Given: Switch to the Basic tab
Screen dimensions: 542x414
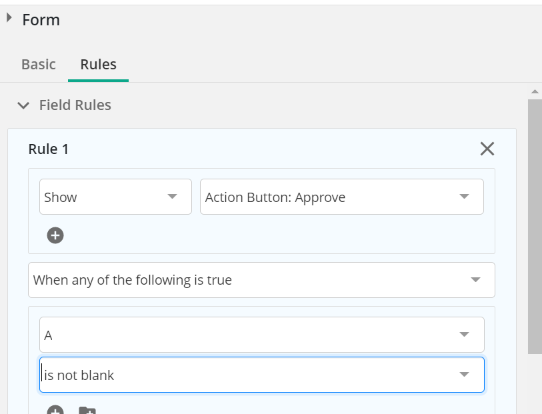Looking at the screenshot, I should click(x=38, y=64).
